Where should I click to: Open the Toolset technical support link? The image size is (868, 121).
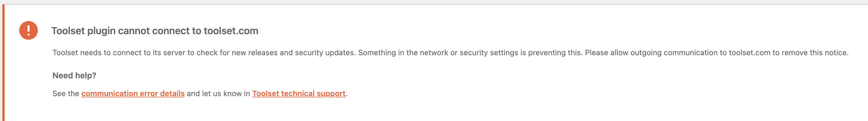[299, 94]
